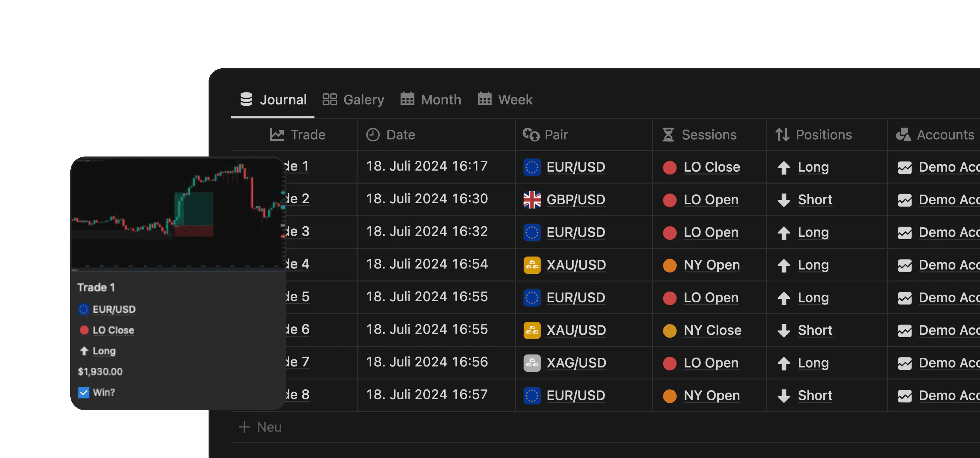
Task: Click the shapes icon in Accounts header
Action: [x=904, y=134]
